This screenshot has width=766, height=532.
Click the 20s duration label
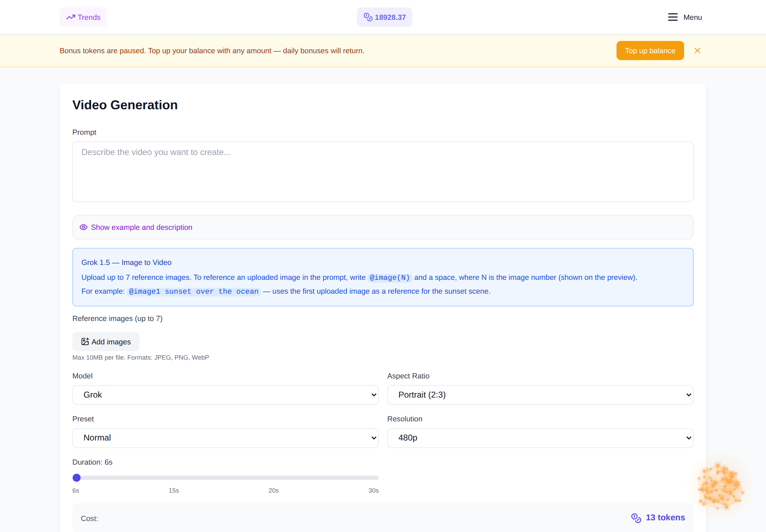pyautogui.click(x=273, y=491)
